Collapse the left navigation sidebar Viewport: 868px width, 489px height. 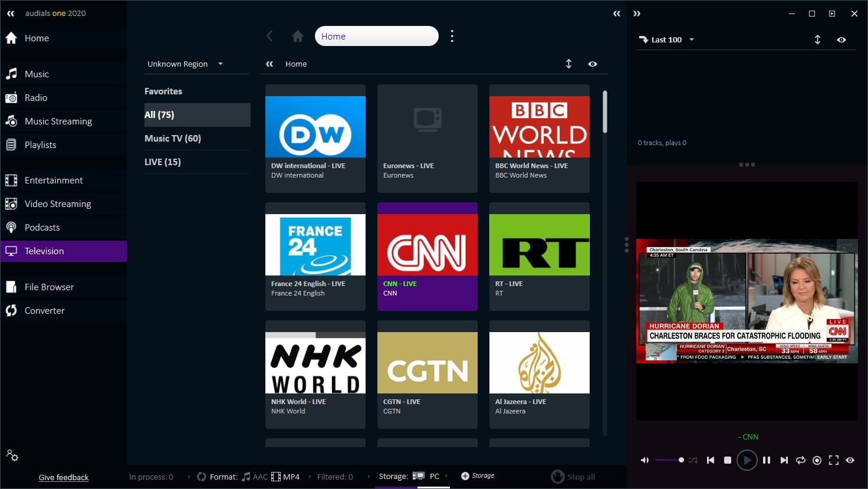pos(11,13)
